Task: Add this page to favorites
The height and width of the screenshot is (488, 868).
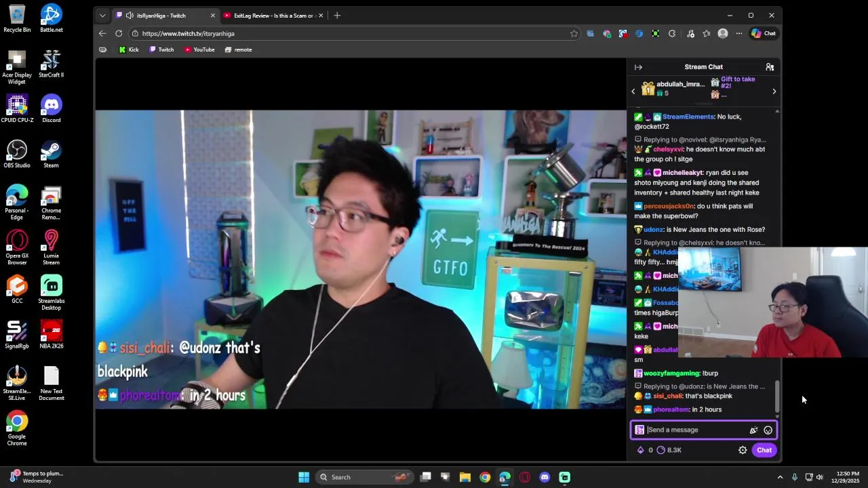Action: pyautogui.click(x=574, y=33)
